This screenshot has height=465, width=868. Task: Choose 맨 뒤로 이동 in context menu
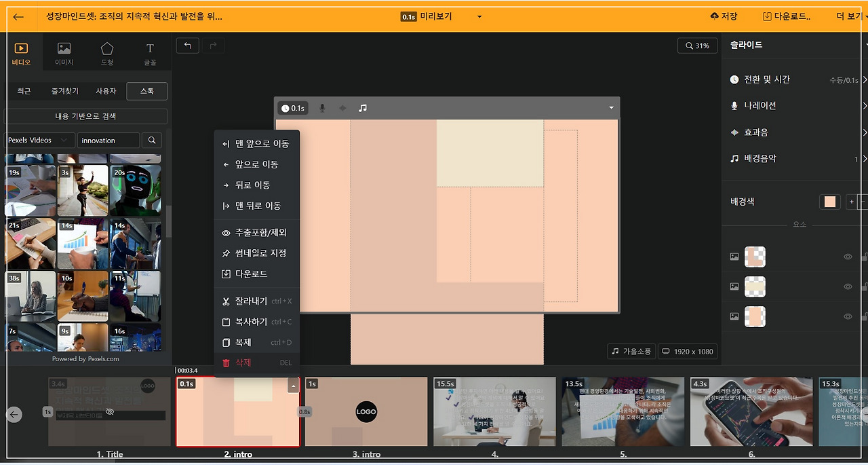click(x=256, y=206)
